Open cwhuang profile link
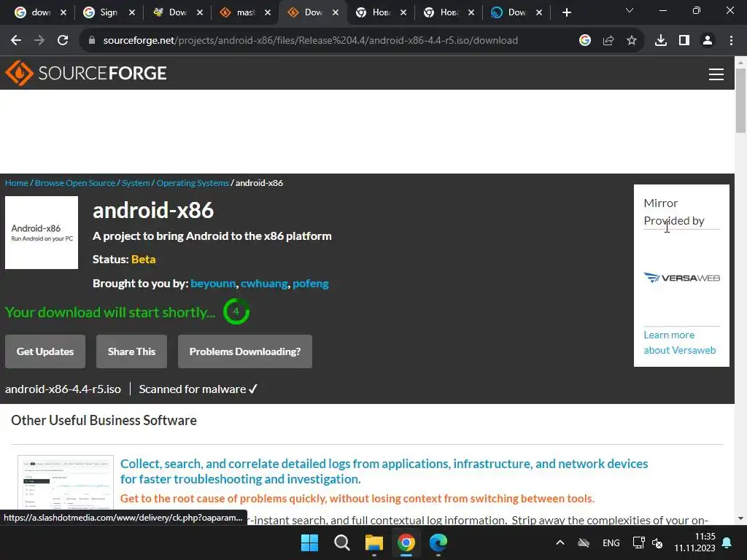The width and height of the screenshot is (747, 560). 264,284
